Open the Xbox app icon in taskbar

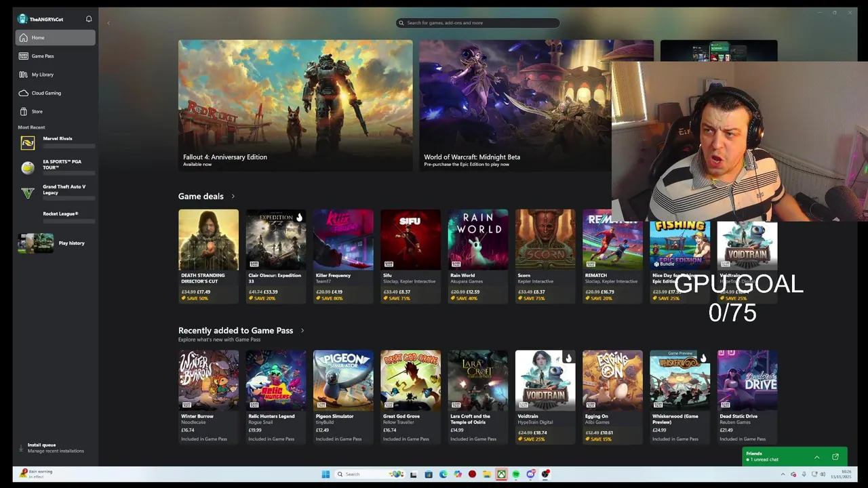[x=501, y=474]
